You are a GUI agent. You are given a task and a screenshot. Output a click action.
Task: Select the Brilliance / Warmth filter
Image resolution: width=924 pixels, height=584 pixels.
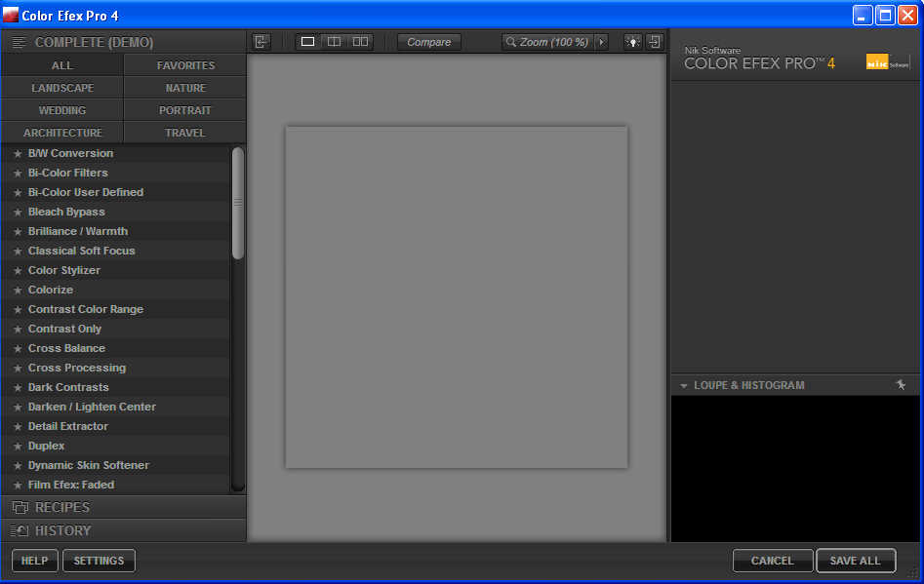pyautogui.click(x=115, y=231)
